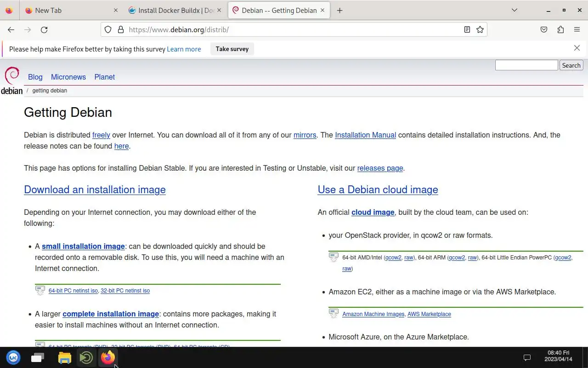Screen dimensions: 588x368
Task: Open the Planet menu link
Action: point(105,77)
